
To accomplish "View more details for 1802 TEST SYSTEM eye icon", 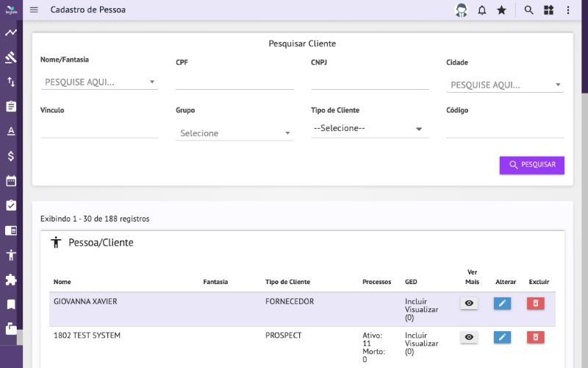I will click(x=469, y=337).
